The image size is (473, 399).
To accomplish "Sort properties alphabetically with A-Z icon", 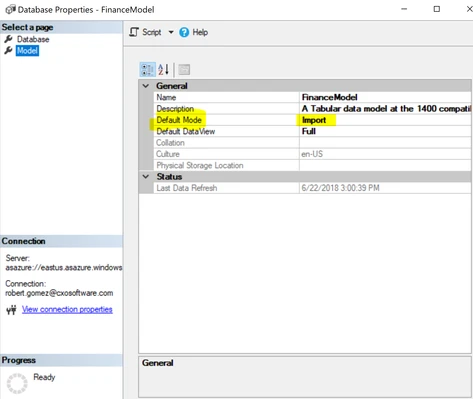I will pyautogui.click(x=164, y=70).
